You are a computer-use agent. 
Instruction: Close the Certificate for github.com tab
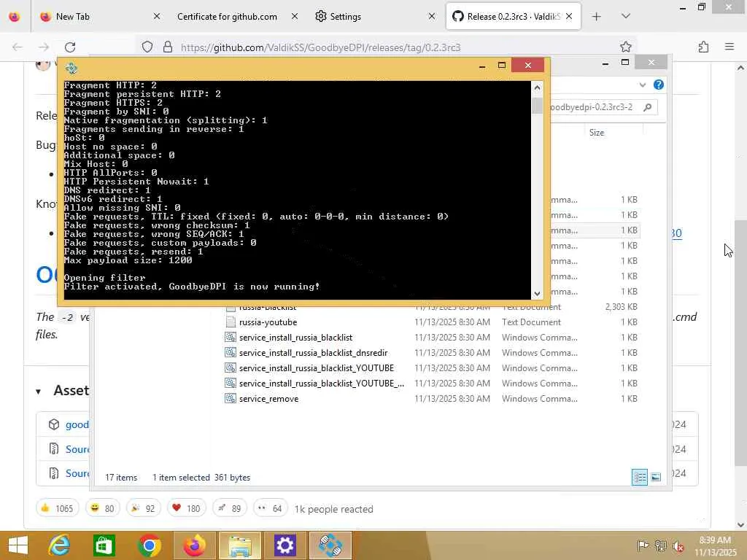(295, 16)
